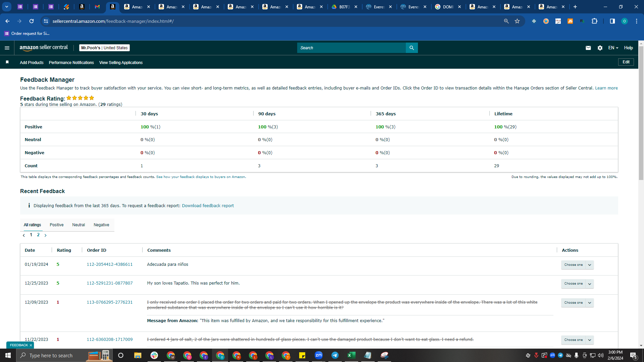Image resolution: width=644 pixels, height=362 pixels.
Task: Open the Windows Start menu
Action: [8, 355]
